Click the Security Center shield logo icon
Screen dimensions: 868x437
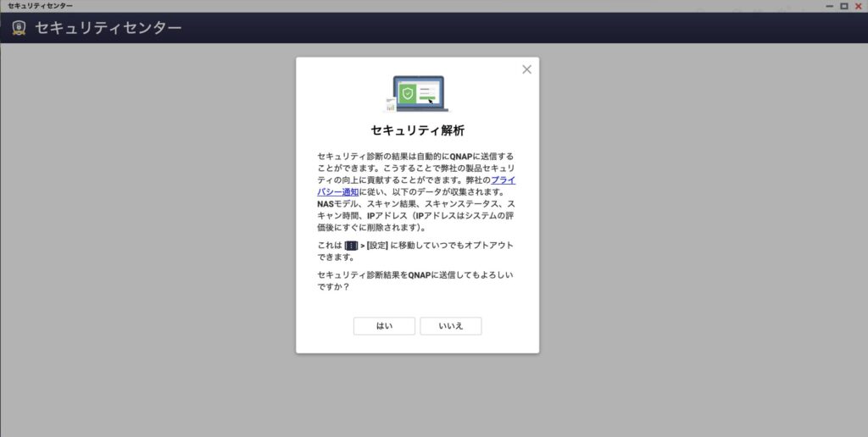19,28
